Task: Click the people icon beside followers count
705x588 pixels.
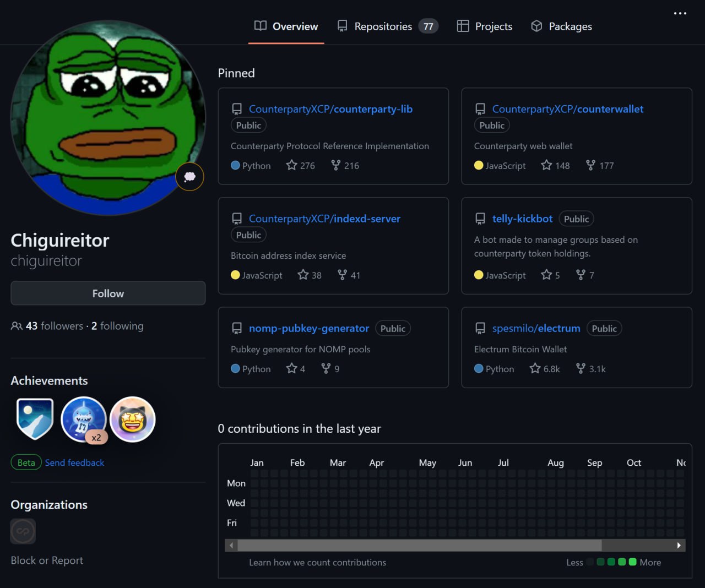Action: point(17,326)
